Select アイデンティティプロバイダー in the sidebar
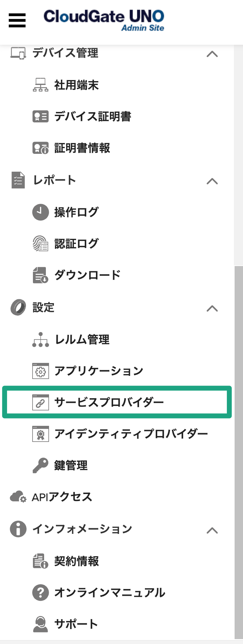Image resolution: width=243 pixels, height=644 pixels. 131,434
